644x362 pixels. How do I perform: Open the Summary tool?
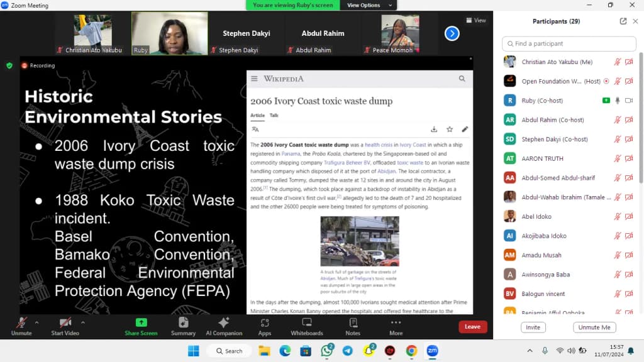[x=183, y=327]
